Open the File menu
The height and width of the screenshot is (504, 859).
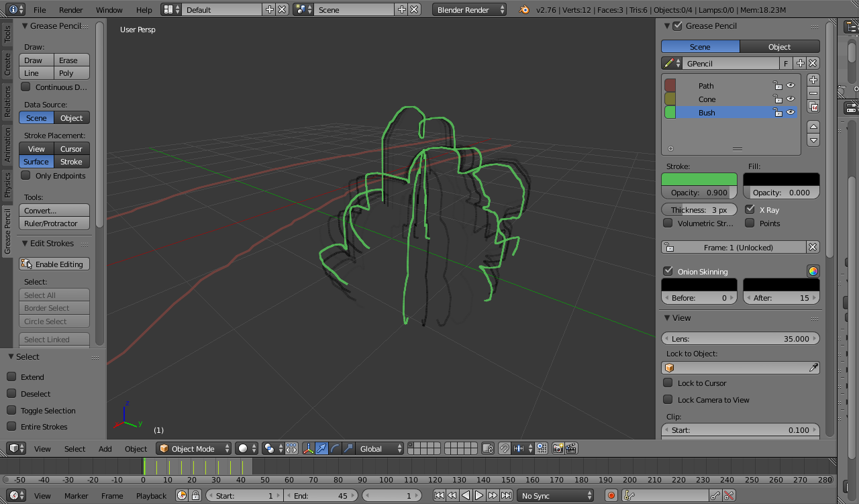pos(40,9)
